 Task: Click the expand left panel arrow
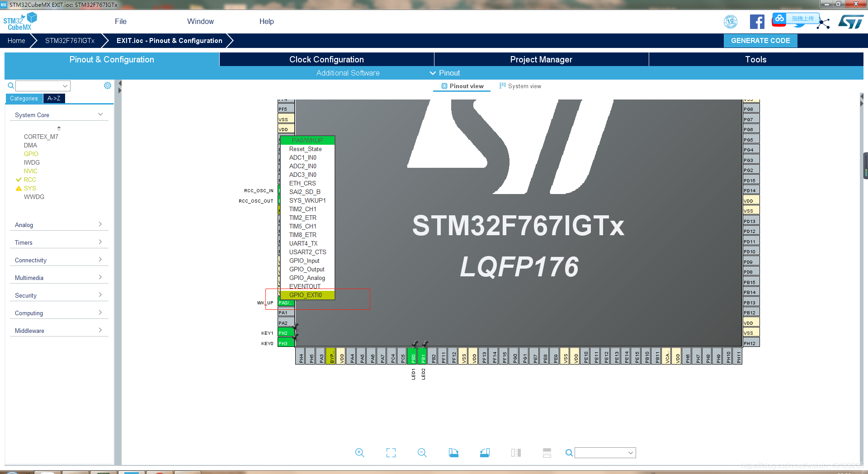pyautogui.click(x=120, y=90)
